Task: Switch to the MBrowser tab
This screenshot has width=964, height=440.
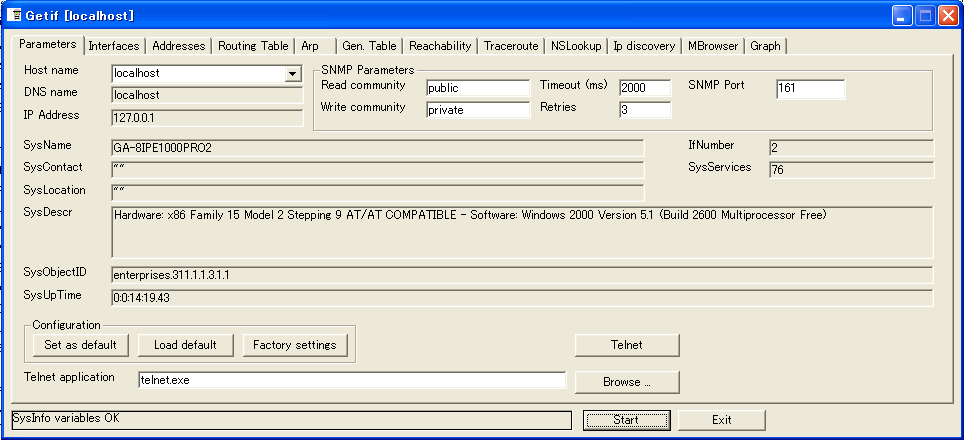Action: tap(711, 46)
